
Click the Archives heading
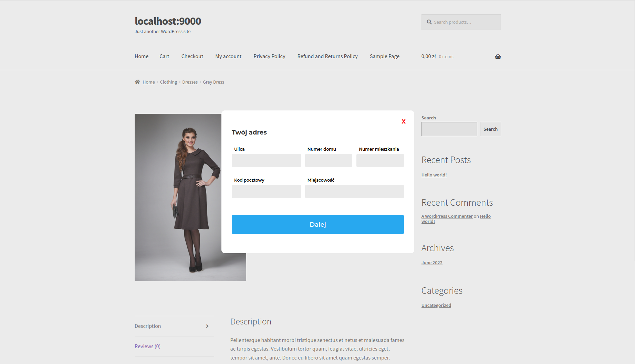[438, 248]
